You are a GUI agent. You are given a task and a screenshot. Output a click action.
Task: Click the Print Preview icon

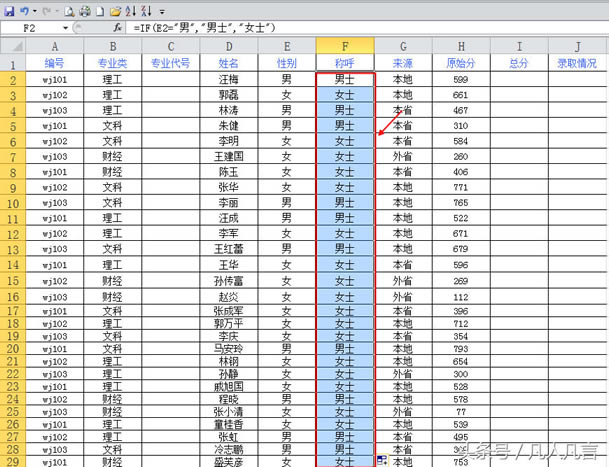(x=68, y=10)
